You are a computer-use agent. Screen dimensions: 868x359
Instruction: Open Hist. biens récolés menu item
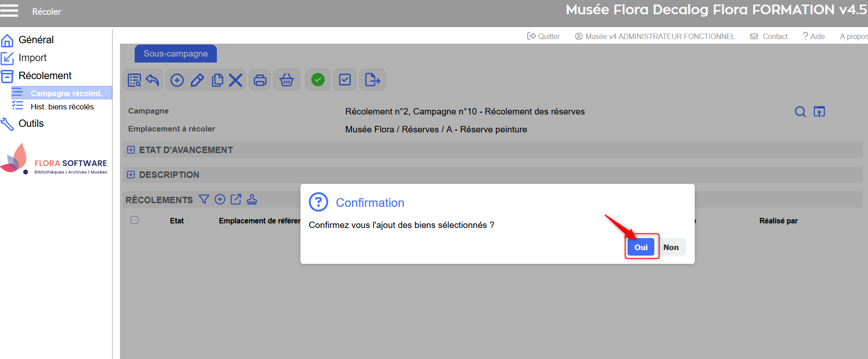[62, 107]
